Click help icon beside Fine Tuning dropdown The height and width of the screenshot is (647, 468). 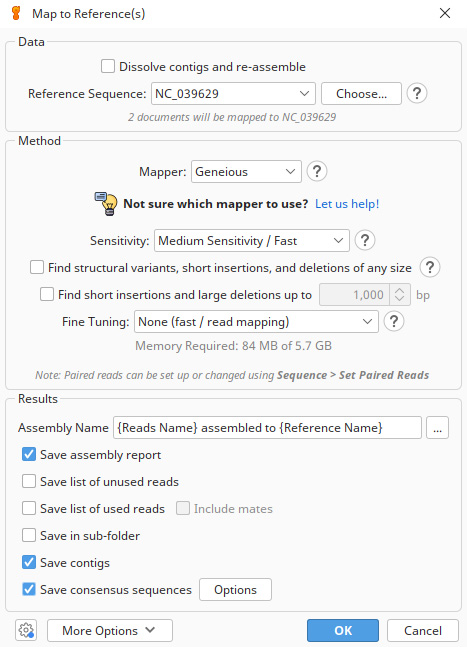(394, 321)
